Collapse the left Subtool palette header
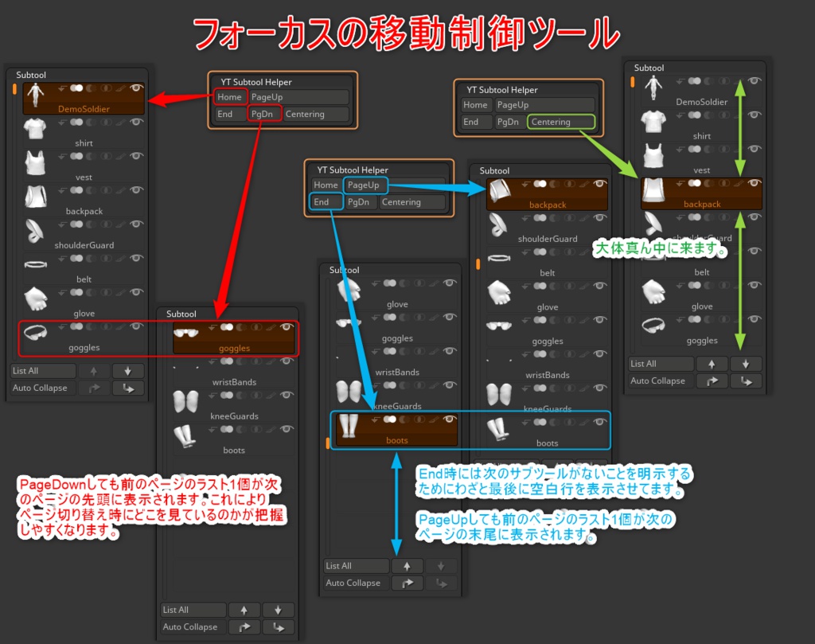The width and height of the screenshot is (815, 644). click(x=31, y=74)
